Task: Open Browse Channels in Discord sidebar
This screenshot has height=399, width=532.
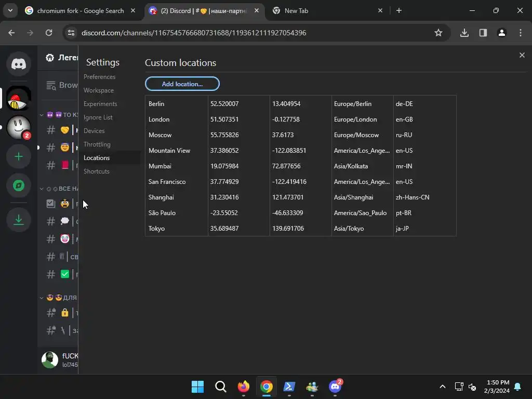Action: click(x=61, y=85)
